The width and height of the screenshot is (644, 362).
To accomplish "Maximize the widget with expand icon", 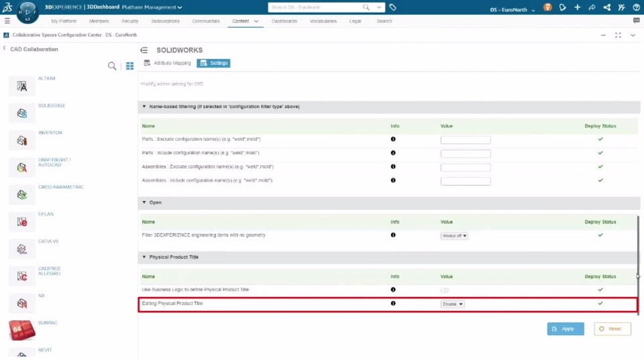I will pos(618,36).
